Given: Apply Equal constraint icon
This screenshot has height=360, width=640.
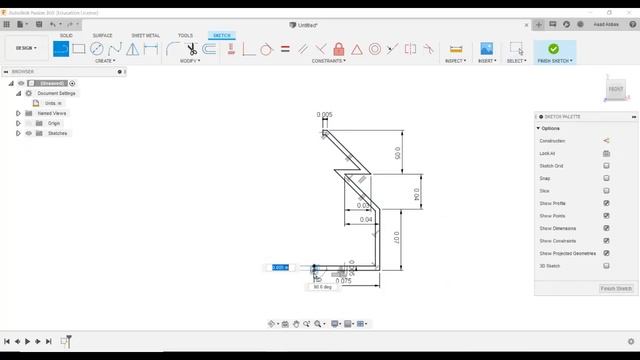Looking at the screenshot, I should coord(285,49).
